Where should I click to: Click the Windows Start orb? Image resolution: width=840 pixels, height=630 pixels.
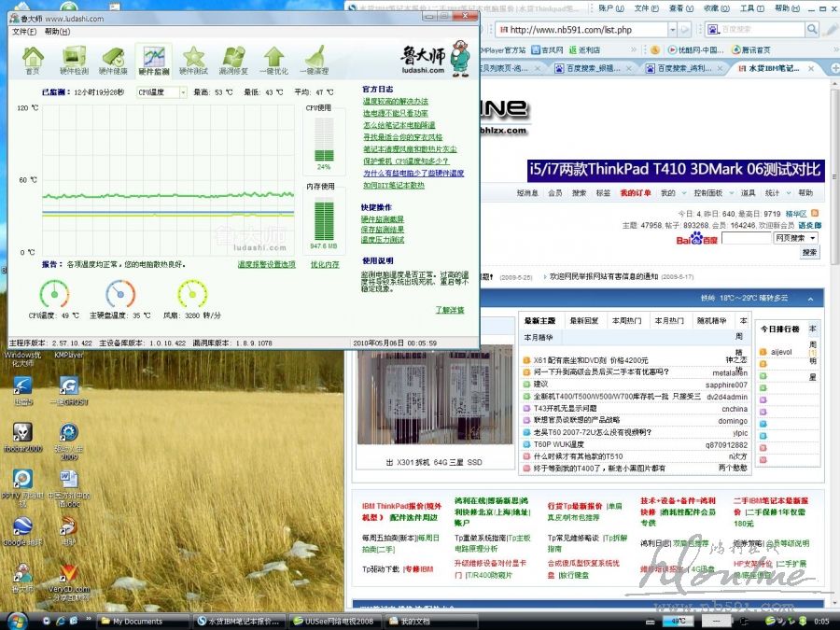pos(17,621)
